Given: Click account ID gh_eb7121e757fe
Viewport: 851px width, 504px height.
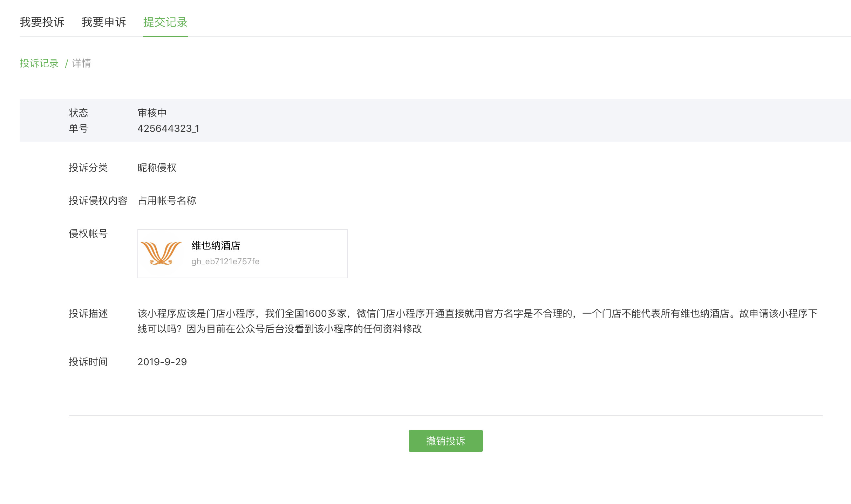Looking at the screenshot, I should (225, 261).
